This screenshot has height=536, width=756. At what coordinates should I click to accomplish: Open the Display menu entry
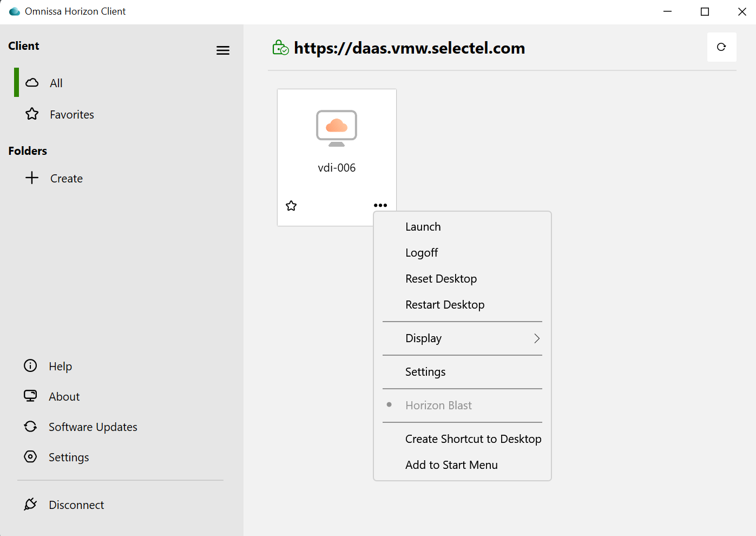click(x=462, y=338)
